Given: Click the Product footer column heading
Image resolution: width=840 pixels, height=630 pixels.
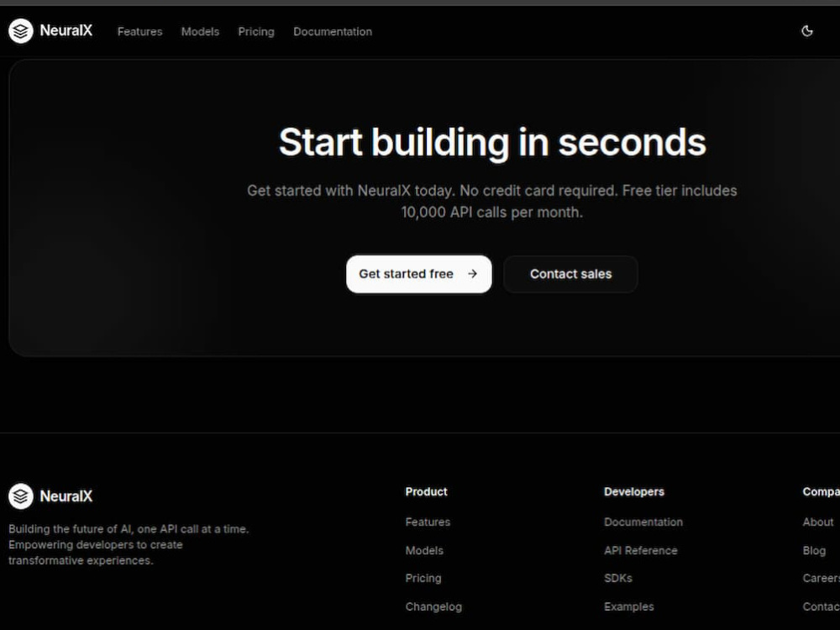Looking at the screenshot, I should (427, 491).
